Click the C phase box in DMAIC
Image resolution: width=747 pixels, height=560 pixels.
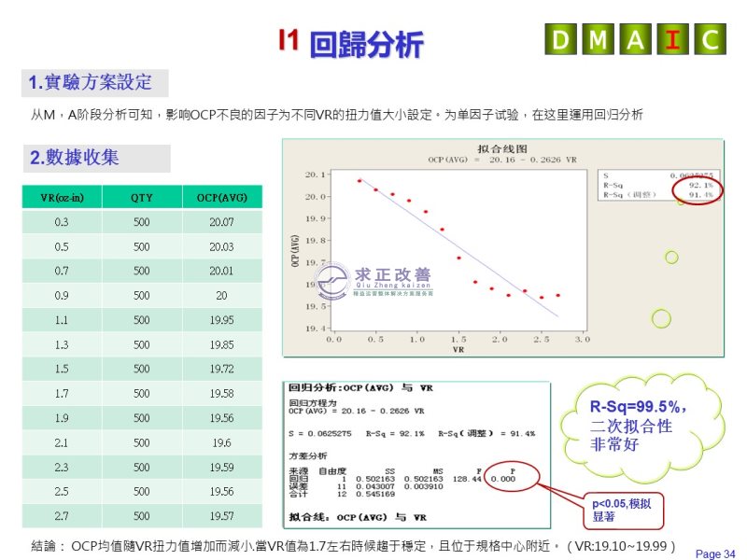pos(710,39)
